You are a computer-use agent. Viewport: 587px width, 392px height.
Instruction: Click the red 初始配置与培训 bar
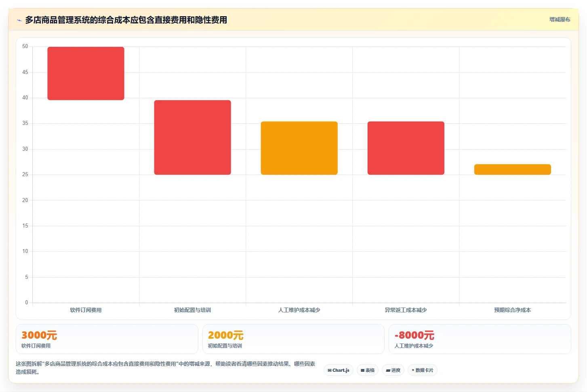point(192,137)
